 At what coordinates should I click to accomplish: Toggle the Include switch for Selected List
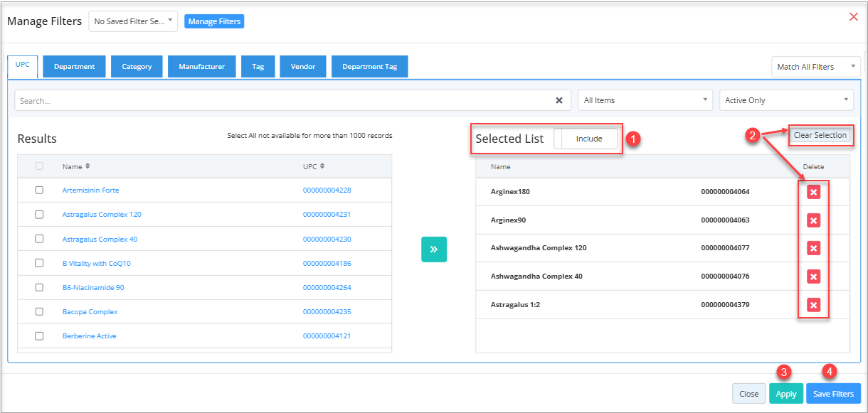point(586,139)
